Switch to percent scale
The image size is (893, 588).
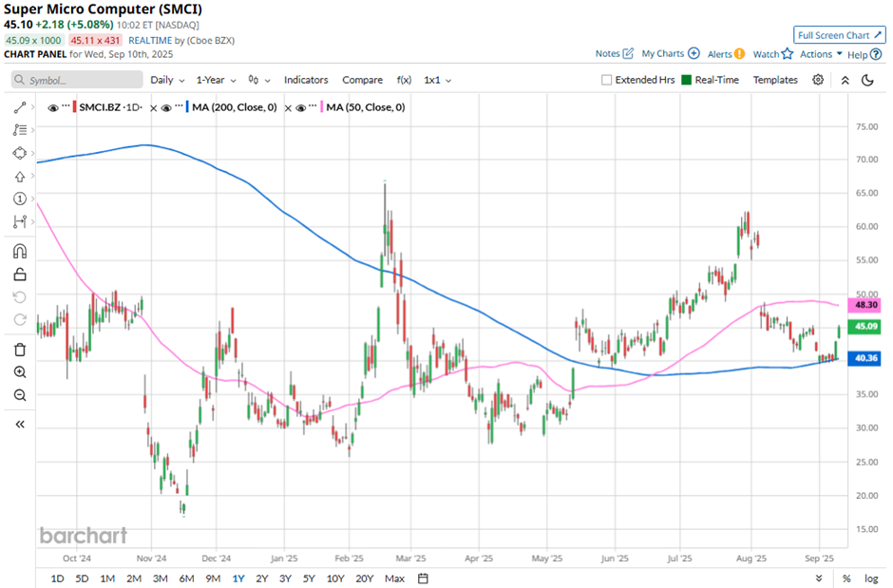click(846, 579)
